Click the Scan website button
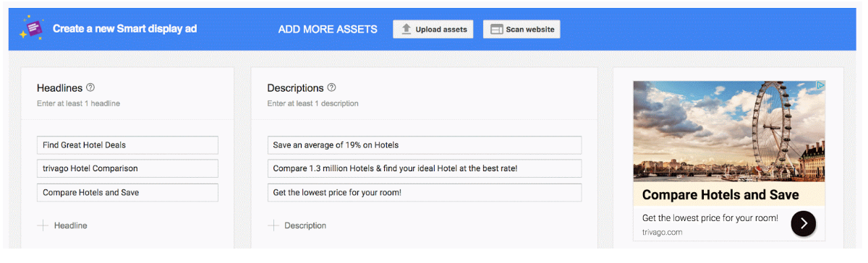Screen dimensions: 868x263 pyautogui.click(x=522, y=30)
